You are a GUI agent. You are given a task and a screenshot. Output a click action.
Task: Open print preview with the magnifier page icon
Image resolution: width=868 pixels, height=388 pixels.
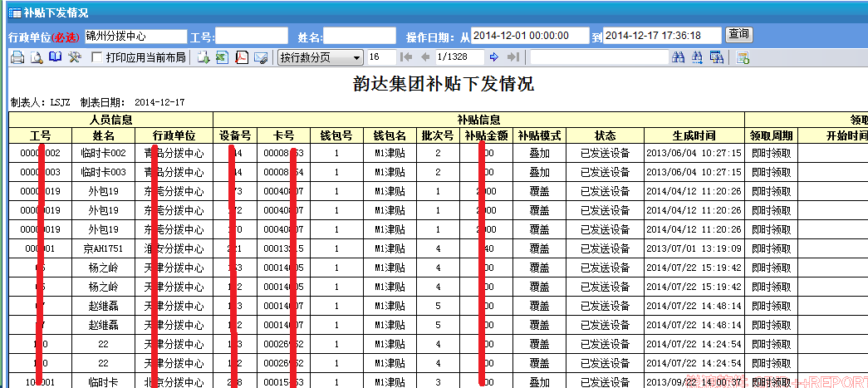pyautogui.click(x=37, y=57)
